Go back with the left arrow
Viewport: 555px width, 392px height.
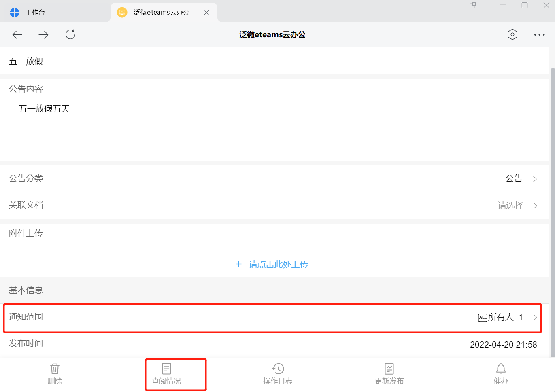point(17,35)
